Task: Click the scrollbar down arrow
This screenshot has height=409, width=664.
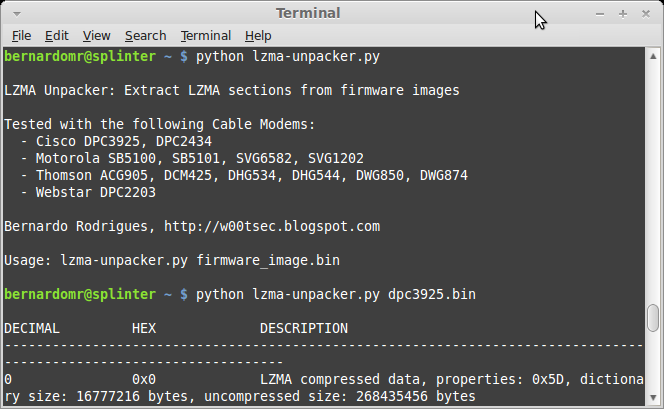Action: [654, 400]
